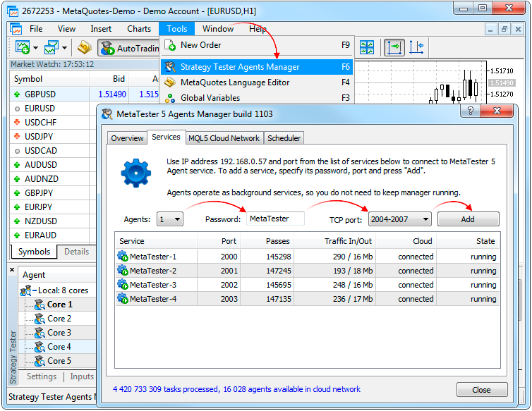Switch to the Services tab

(x=166, y=137)
